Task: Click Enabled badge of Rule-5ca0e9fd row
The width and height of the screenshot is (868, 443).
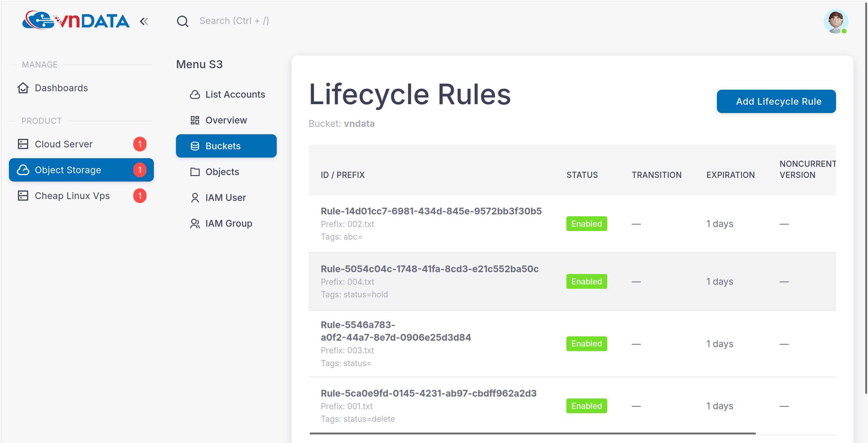Action: point(586,406)
